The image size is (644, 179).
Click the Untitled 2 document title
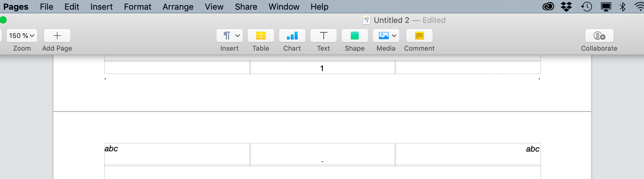tap(391, 20)
